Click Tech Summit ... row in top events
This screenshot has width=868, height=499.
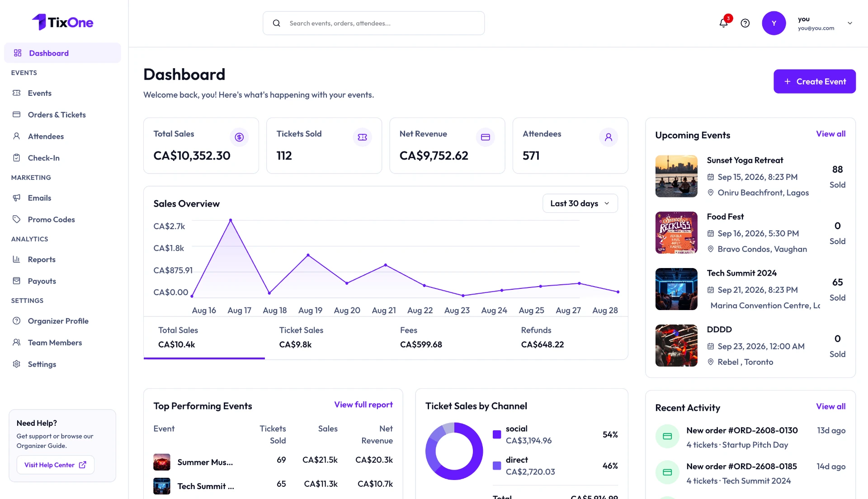coord(273,486)
